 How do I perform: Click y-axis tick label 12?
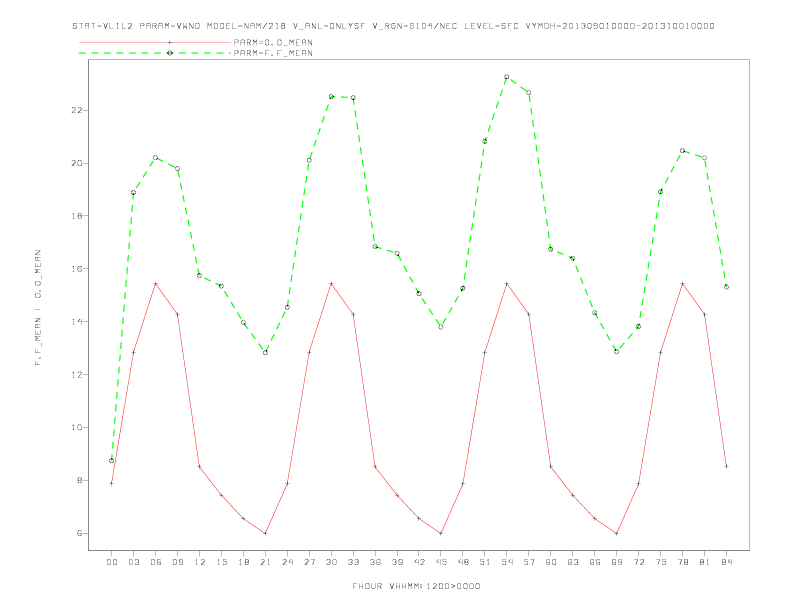[77, 375]
